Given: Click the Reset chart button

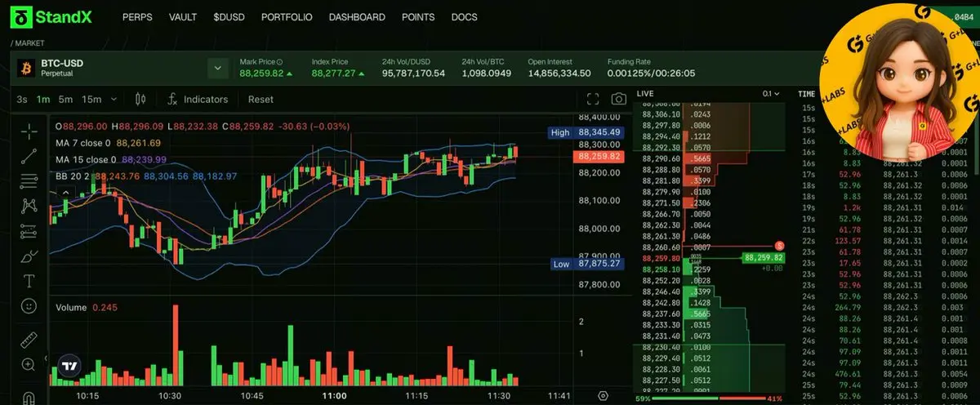Looking at the screenshot, I should tap(261, 99).
